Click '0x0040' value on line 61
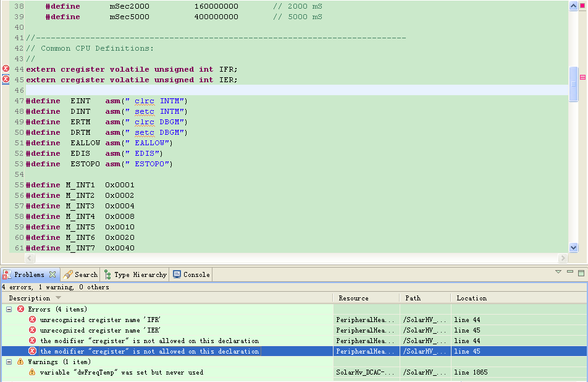Image resolution: width=588 pixels, height=382 pixels. tap(120, 248)
